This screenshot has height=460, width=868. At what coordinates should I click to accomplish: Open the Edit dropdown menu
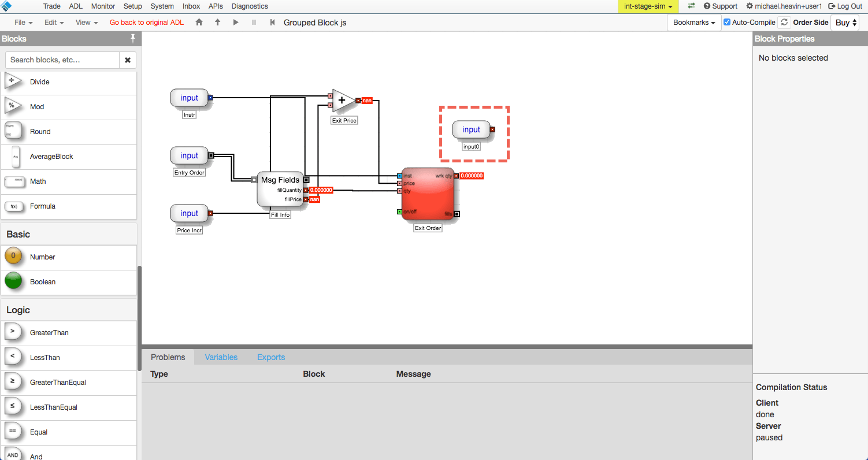tap(54, 23)
